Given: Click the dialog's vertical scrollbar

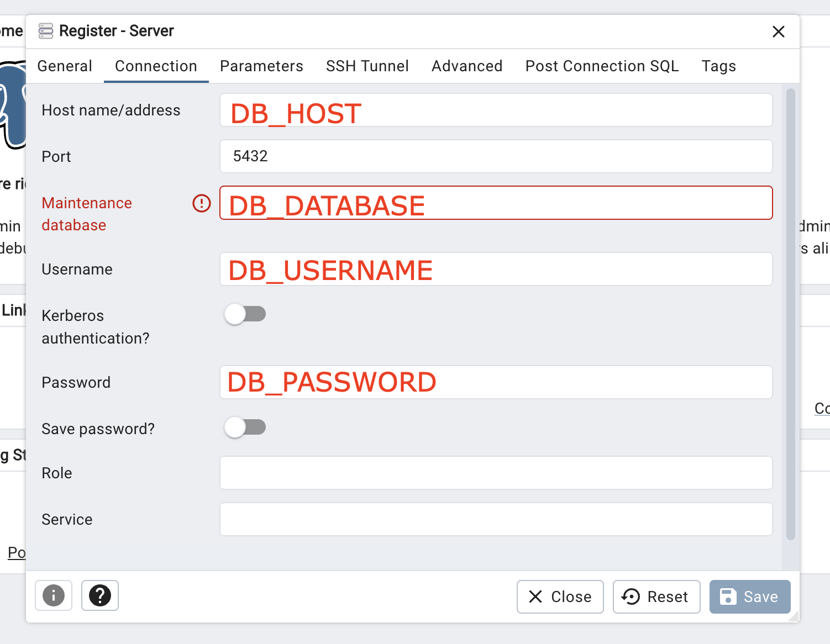Looking at the screenshot, I should [790, 314].
